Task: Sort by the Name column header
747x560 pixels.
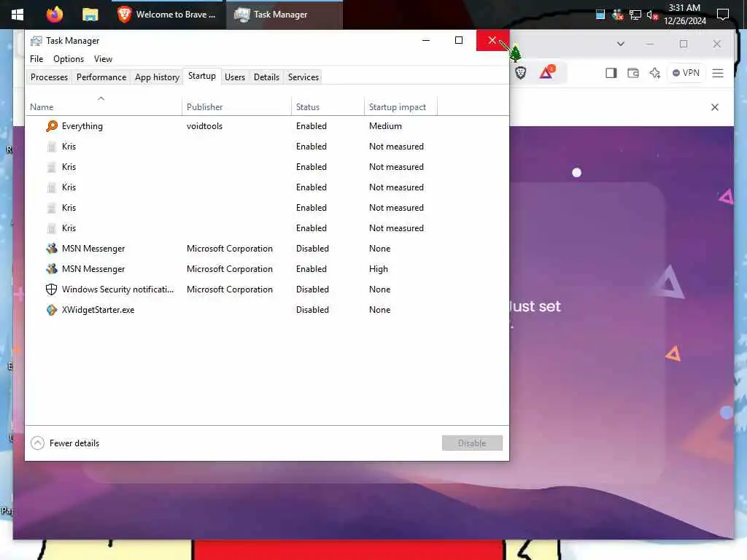Action: (x=104, y=105)
